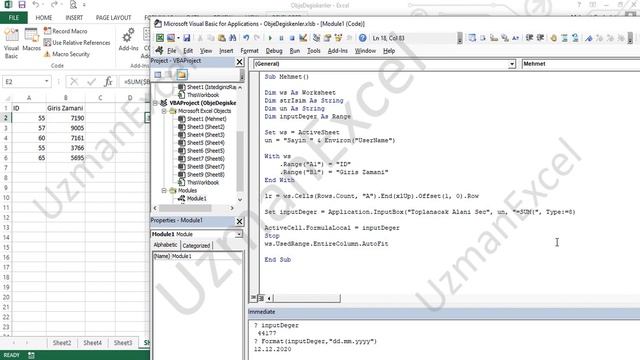Image resolution: width=640 pixels, height=360 pixels.
Task: Open the Tools menu in VBA editor
Action: (313, 51)
